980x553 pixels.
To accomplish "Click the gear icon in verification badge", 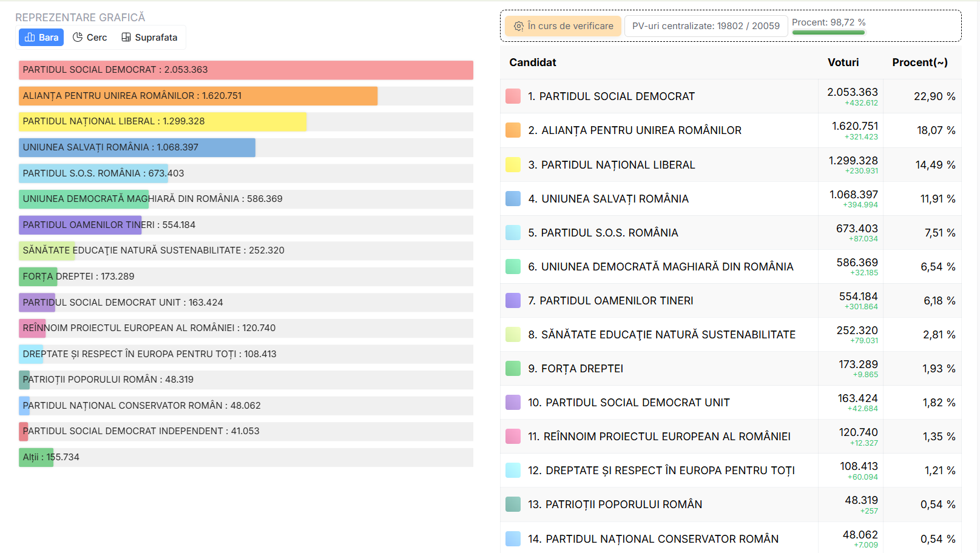I will click(518, 26).
